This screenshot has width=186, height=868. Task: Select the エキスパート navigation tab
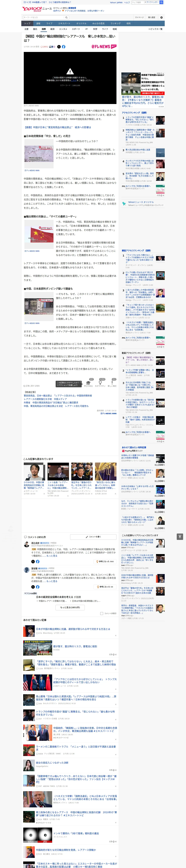click(64, 24)
